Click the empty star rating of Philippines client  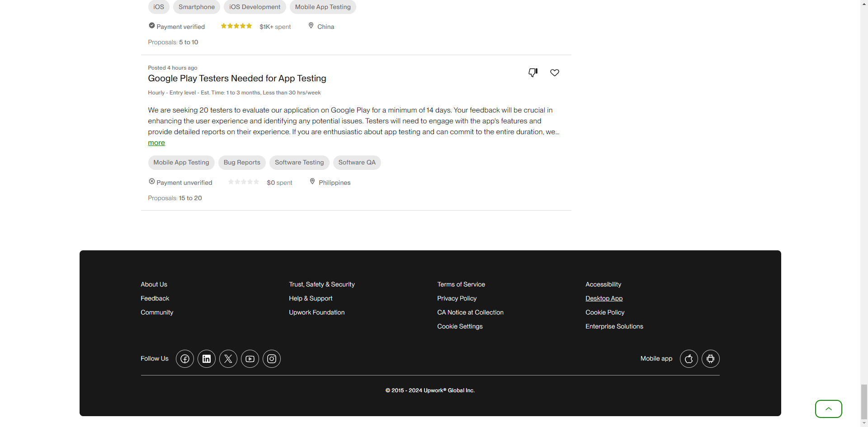(x=244, y=182)
